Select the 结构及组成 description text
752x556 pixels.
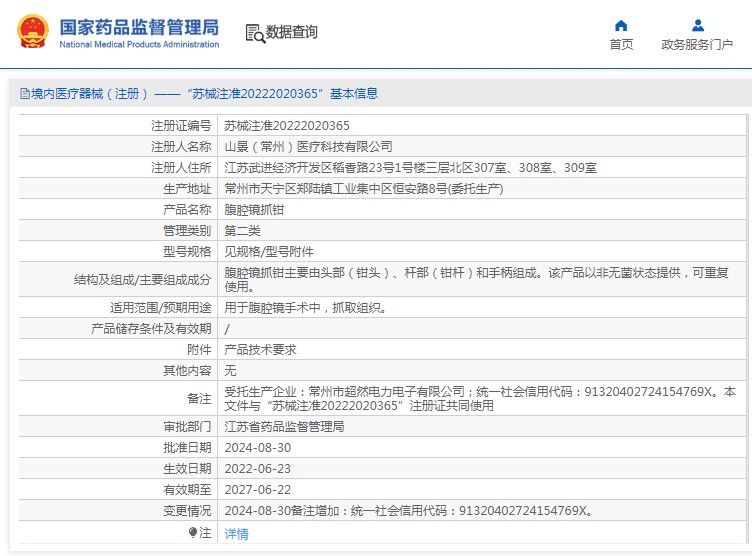click(x=477, y=279)
